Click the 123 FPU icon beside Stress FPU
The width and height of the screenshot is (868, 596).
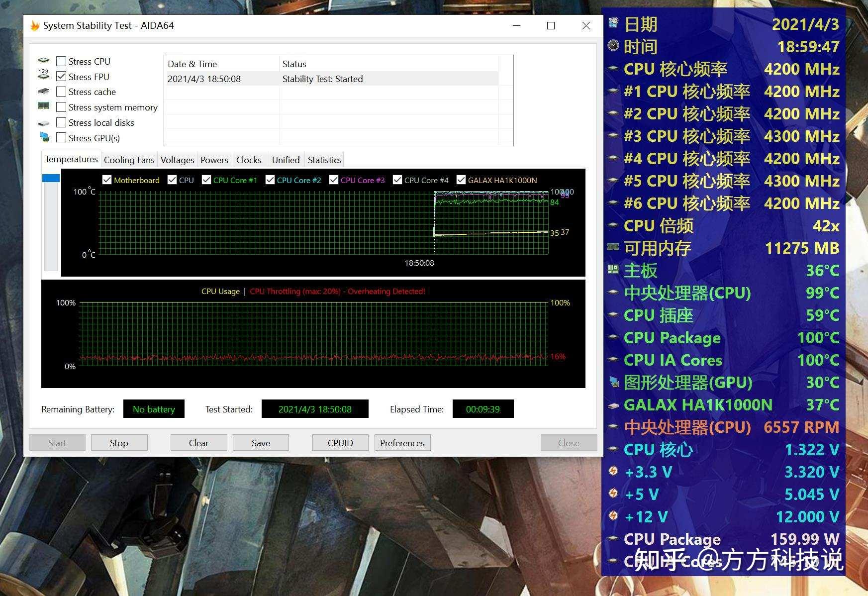pos(44,75)
